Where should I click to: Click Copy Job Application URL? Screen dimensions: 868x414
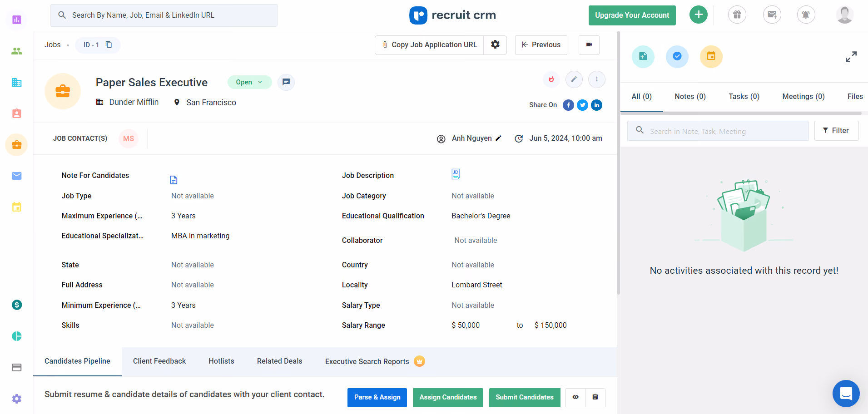point(429,45)
